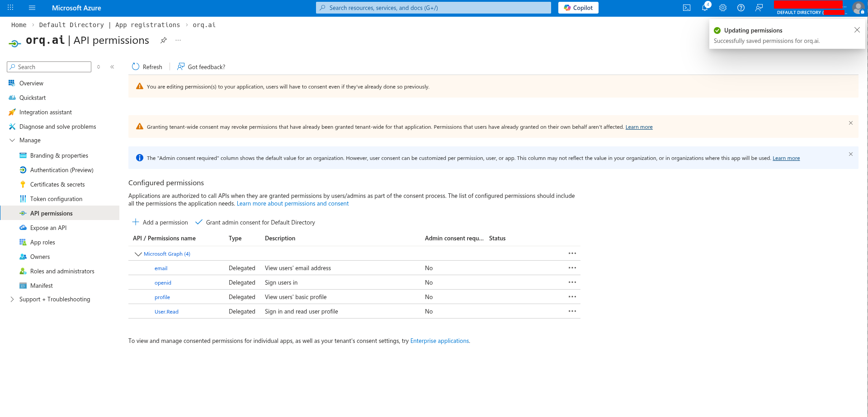Click the global search resources field
Screen dimensions: 868x417
(433, 7)
